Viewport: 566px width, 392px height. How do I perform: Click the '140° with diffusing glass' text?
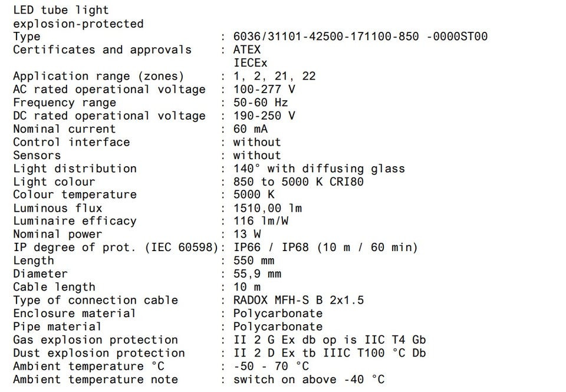[319, 169]
